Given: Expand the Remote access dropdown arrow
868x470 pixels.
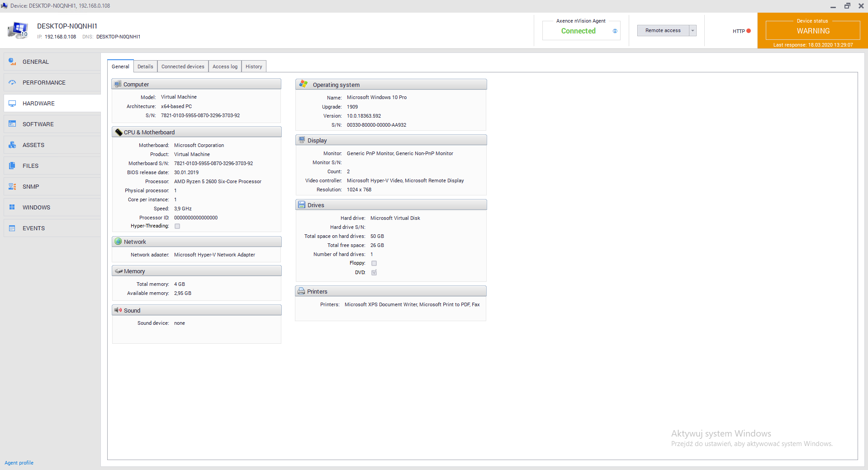Looking at the screenshot, I should pyautogui.click(x=693, y=31).
